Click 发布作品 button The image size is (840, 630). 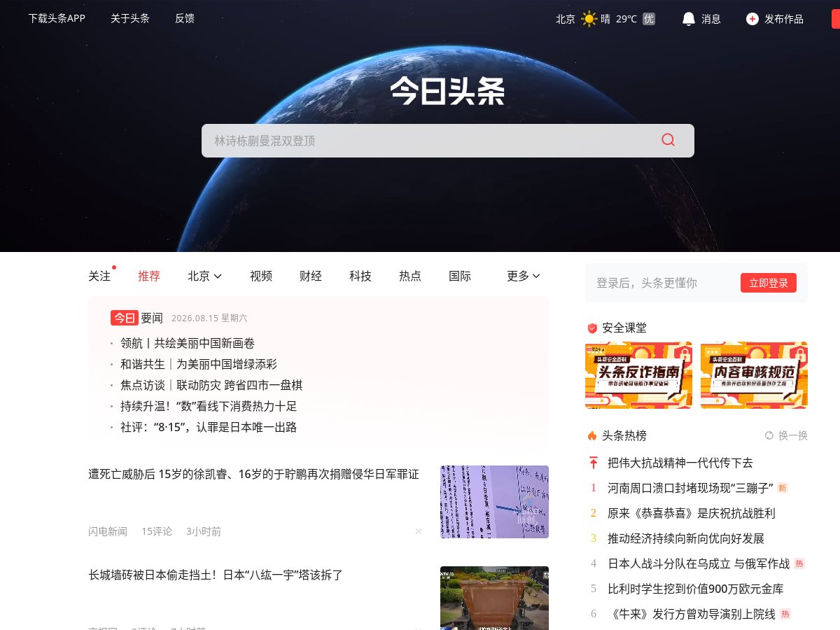pyautogui.click(x=784, y=19)
